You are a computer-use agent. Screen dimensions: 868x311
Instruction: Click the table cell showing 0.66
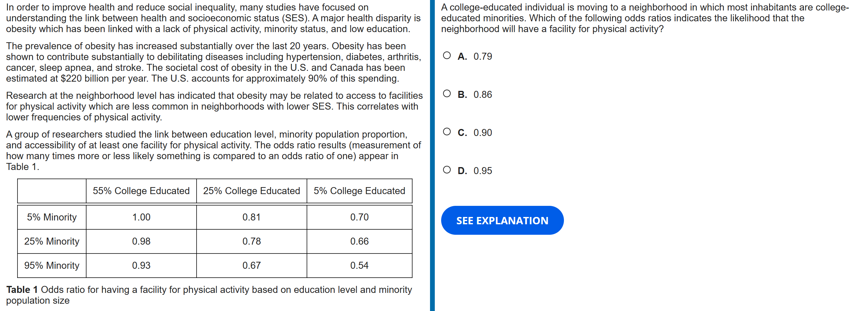point(359,241)
